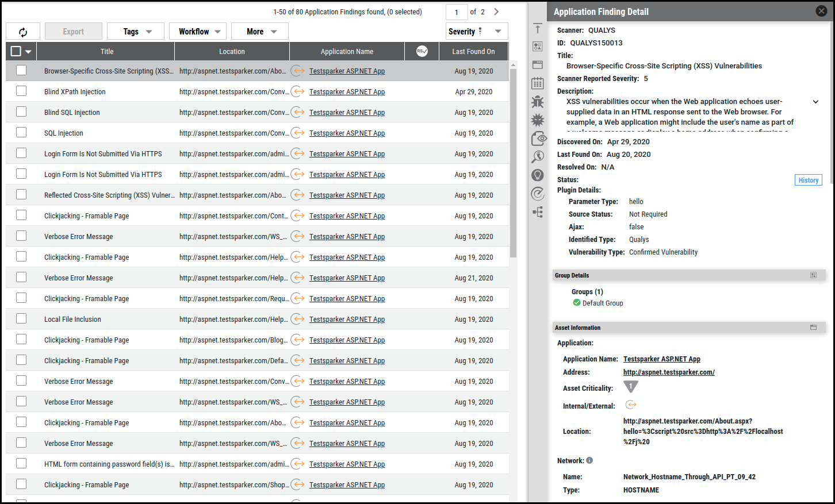
Task: Expand the truncated Description text with the chevron
Action: tap(815, 101)
